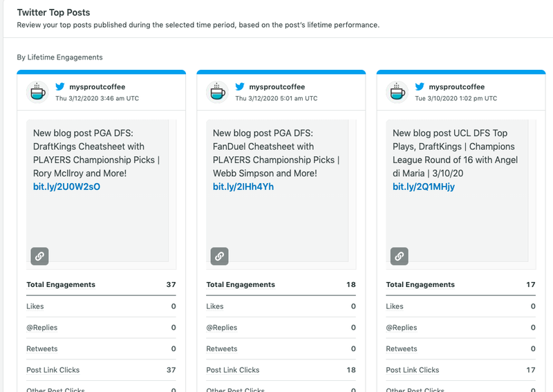Click @Replies label in the DraftKings Cheatsheet card
The height and width of the screenshot is (392, 553).
coord(42,328)
